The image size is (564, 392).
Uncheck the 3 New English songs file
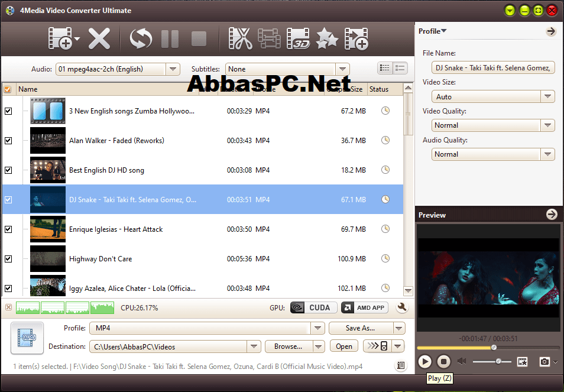coord(8,111)
